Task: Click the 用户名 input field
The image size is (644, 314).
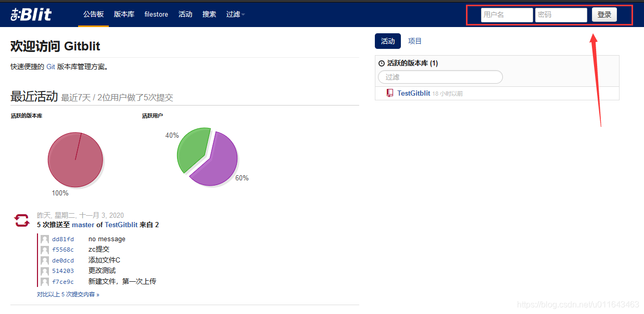Action: click(x=506, y=15)
